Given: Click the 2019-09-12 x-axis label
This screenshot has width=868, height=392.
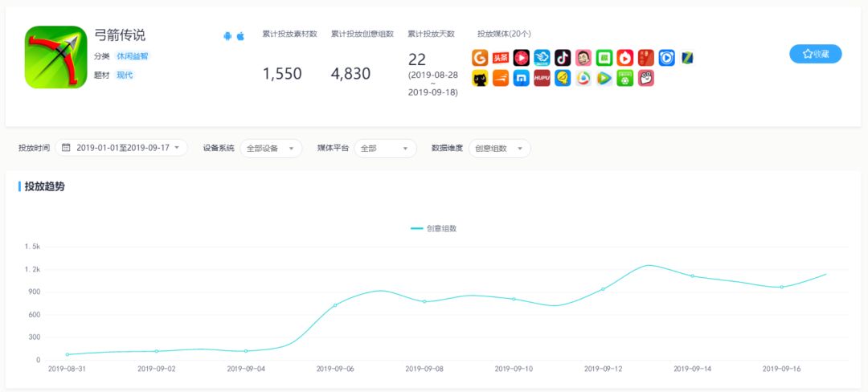Looking at the screenshot, I should 603,369.
